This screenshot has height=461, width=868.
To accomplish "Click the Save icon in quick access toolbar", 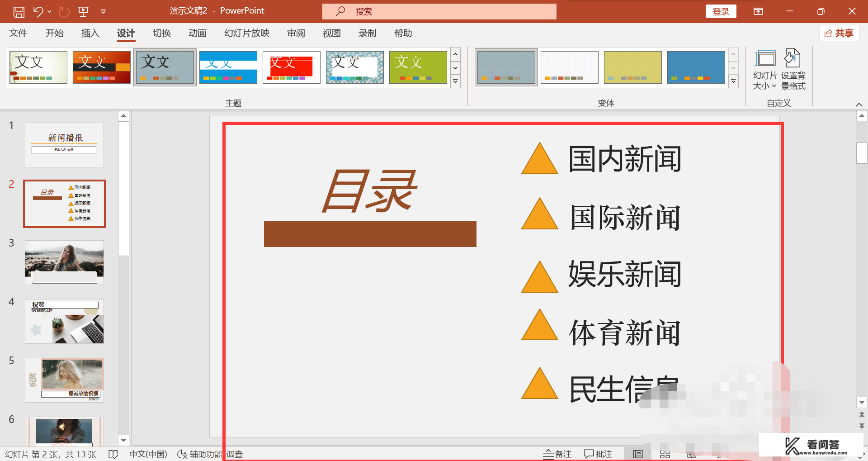I will (x=19, y=11).
